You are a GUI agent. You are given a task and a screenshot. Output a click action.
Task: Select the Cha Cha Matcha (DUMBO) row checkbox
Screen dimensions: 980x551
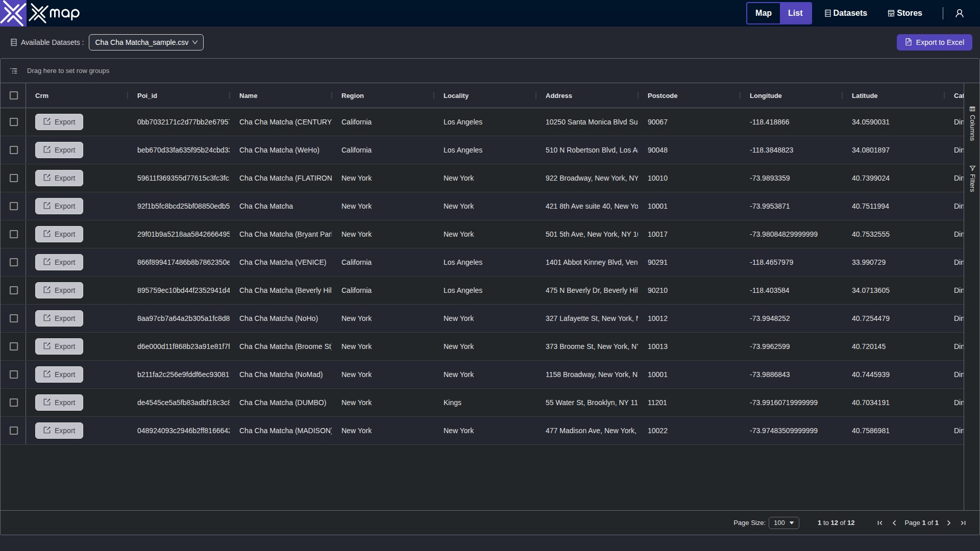pyautogui.click(x=14, y=403)
